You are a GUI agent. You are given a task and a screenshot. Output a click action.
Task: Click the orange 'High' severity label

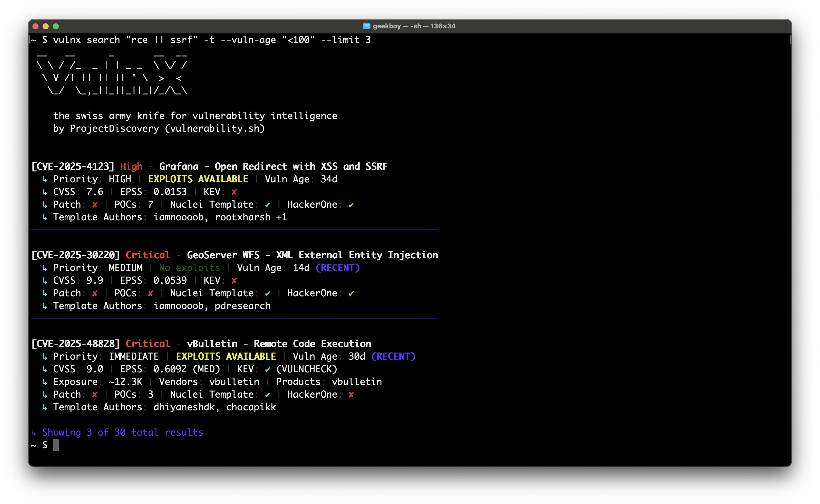(x=131, y=166)
